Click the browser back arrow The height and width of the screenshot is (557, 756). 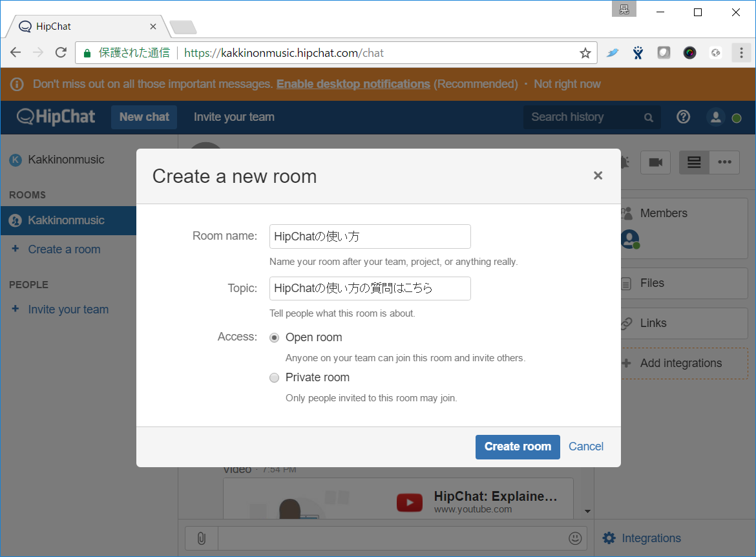click(16, 52)
